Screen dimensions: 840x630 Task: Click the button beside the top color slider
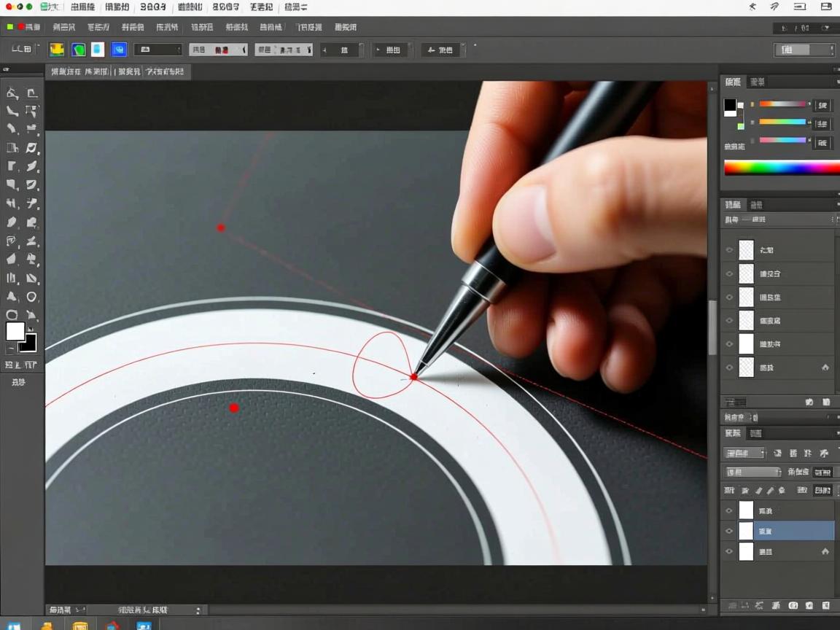point(822,105)
